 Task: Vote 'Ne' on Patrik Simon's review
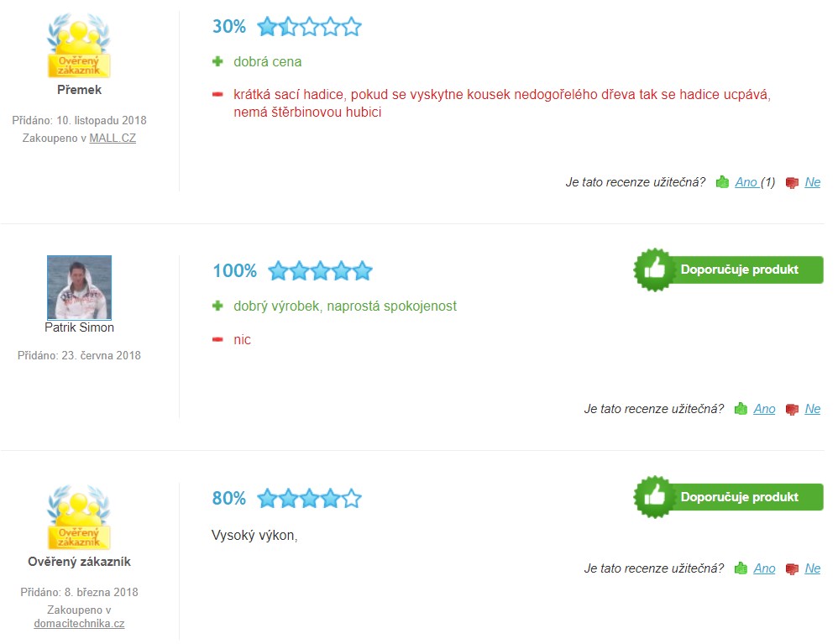coord(812,409)
